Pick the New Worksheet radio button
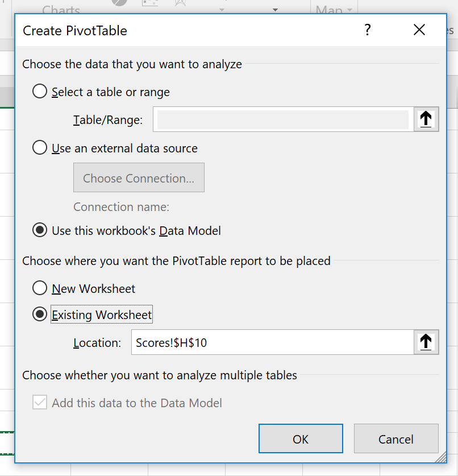Screen dimensions: 458x476 (x=40, y=288)
